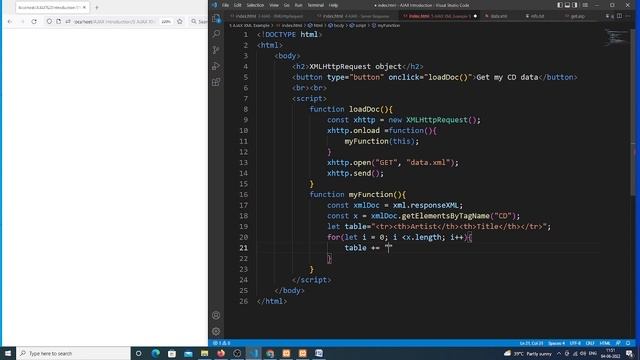Click 'script' in breadcrumb

(x=360, y=25)
